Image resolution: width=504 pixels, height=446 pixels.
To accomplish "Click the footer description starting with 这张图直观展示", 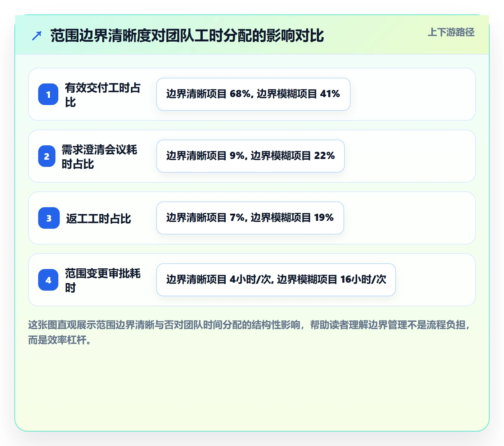I will tap(250, 332).
